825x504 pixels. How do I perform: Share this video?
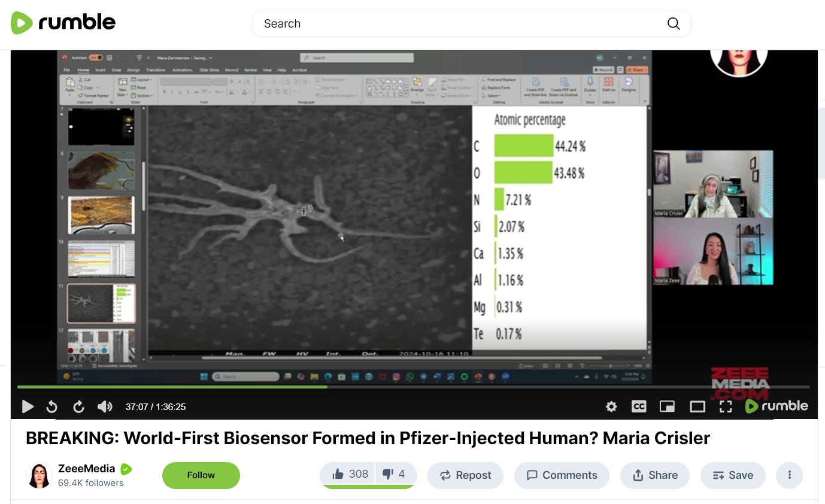(x=655, y=475)
